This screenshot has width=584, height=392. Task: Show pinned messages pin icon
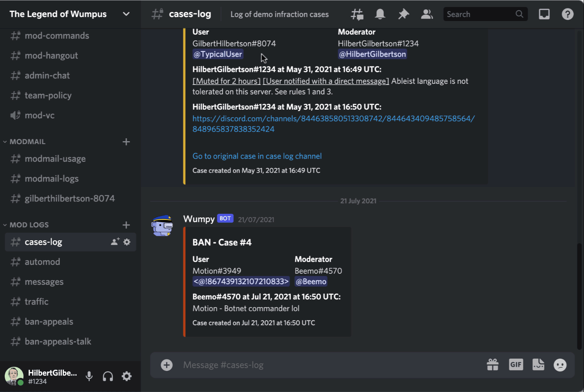(x=403, y=14)
